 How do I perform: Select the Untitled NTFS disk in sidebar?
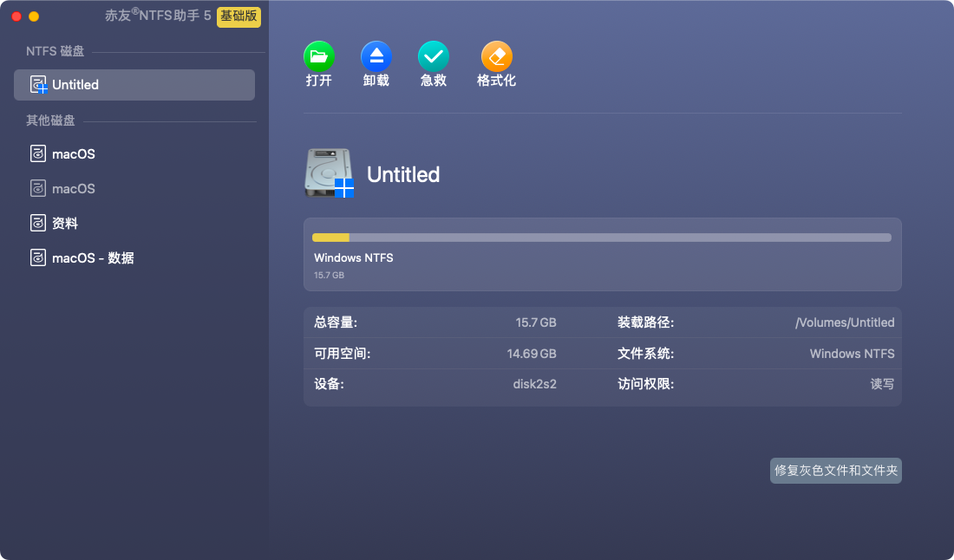[134, 84]
